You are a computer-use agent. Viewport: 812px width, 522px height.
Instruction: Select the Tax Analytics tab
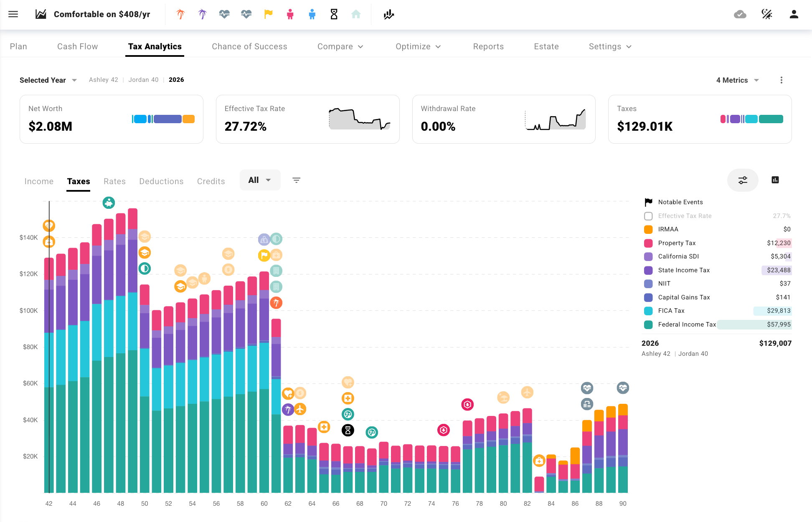155,46
